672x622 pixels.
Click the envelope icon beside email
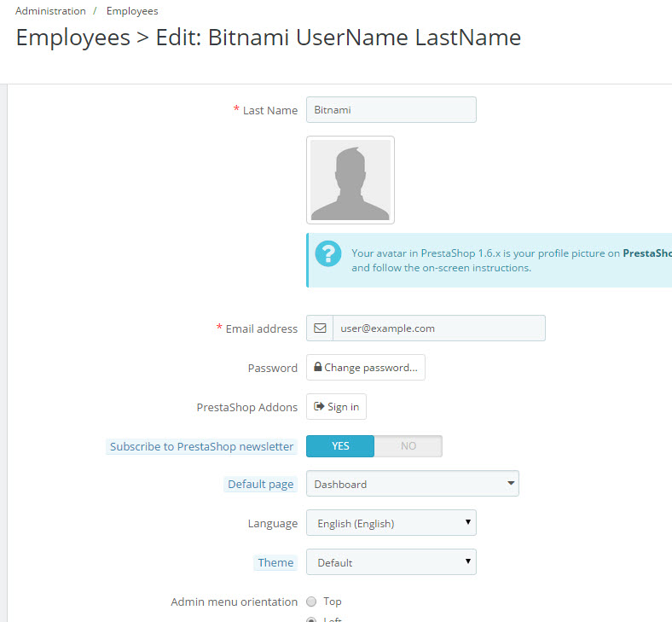(320, 328)
